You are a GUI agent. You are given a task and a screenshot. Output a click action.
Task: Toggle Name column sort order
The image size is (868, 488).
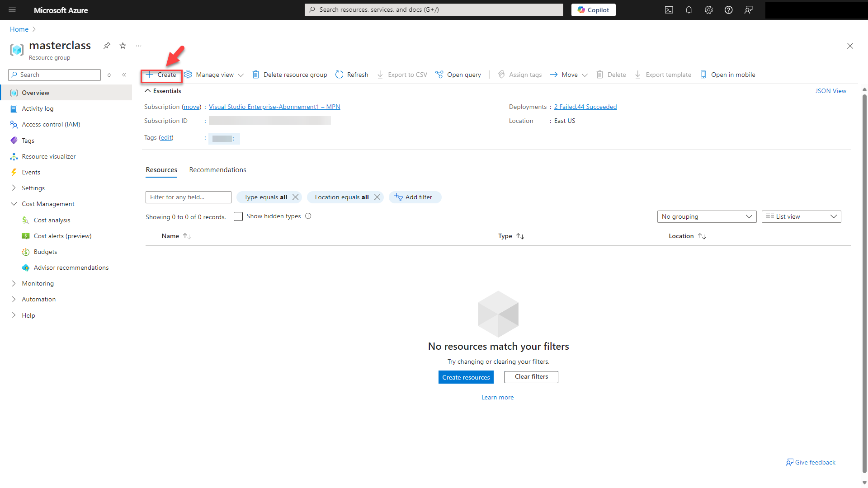(x=187, y=236)
